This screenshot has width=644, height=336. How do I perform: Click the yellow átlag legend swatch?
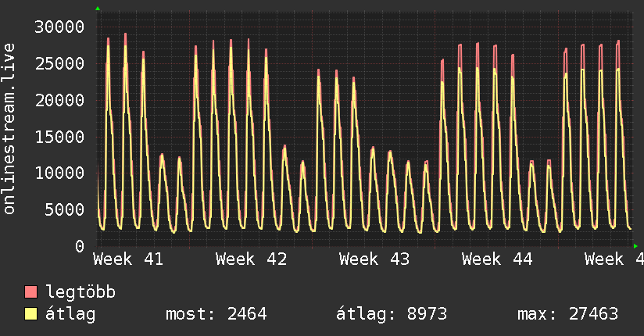click(x=30, y=313)
